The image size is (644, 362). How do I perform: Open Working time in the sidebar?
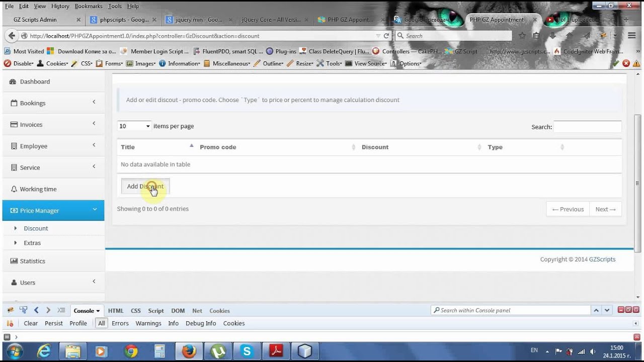(53, 189)
